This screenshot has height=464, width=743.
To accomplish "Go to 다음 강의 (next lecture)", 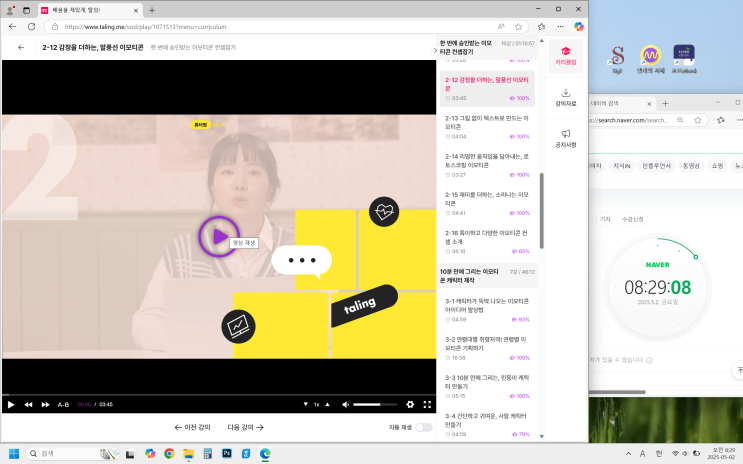I will (x=245, y=427).
